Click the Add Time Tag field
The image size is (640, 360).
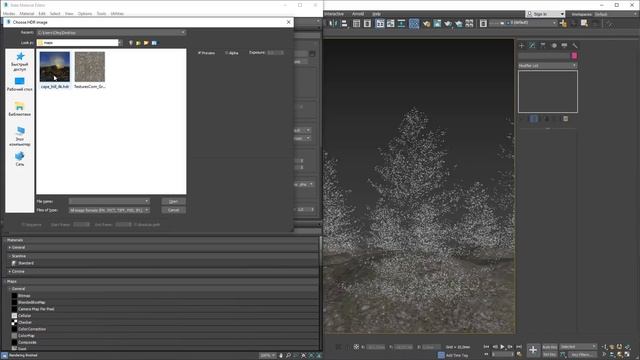click(457, 356)
